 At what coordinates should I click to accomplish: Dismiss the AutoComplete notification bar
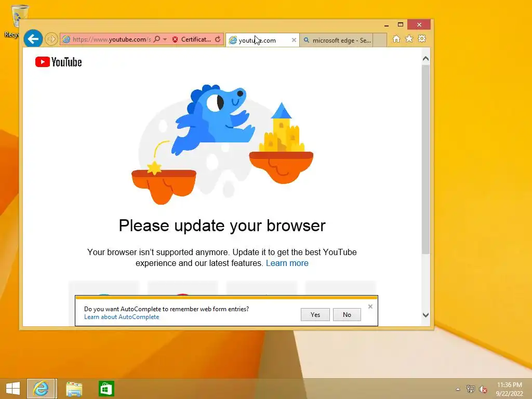click(370, 307)
